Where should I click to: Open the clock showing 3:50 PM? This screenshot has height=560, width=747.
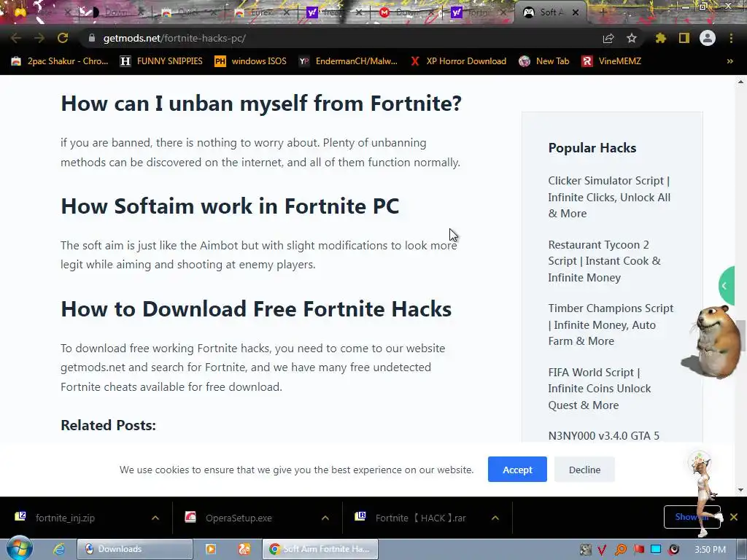pos(710,550)
